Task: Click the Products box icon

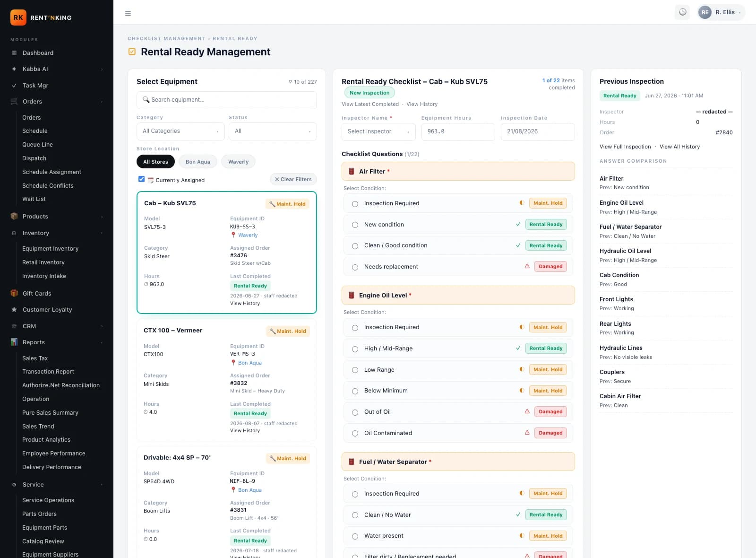Action: (x=14, y=217)
